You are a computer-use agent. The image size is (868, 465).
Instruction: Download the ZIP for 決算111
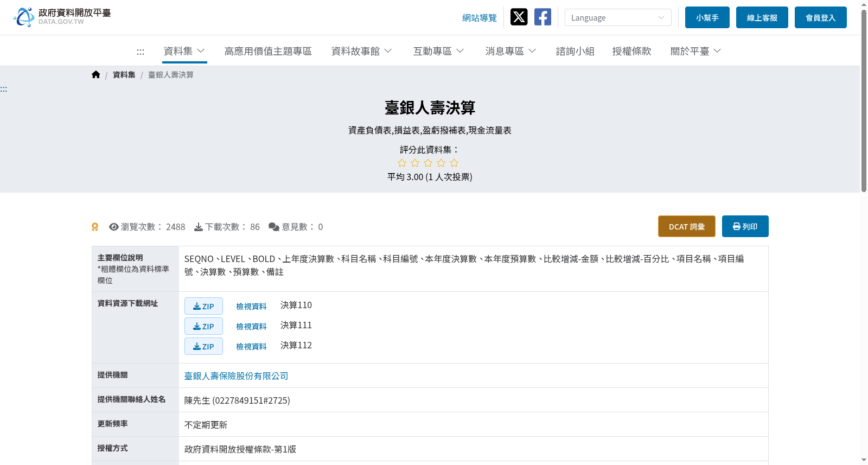(203, 326)
